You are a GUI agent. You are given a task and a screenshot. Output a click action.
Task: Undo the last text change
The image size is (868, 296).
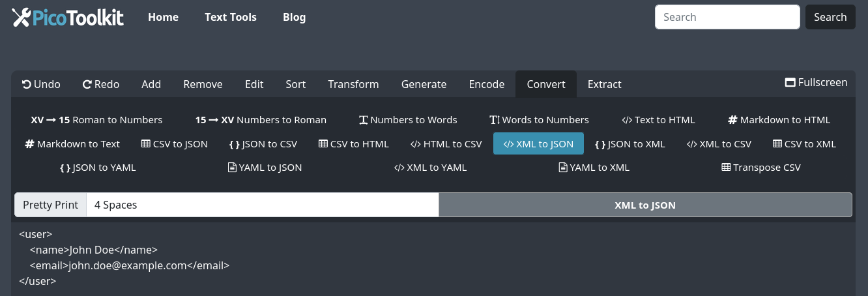[x=41, y=84]
